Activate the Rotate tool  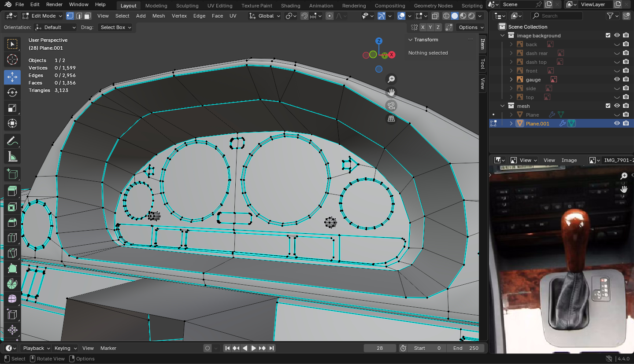[12, 92]
